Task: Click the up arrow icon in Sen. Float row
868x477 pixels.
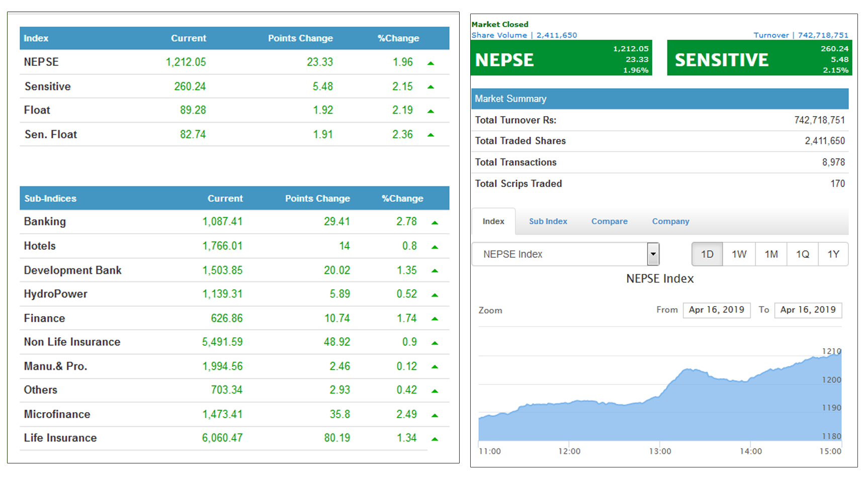Action: click(430, 135)
